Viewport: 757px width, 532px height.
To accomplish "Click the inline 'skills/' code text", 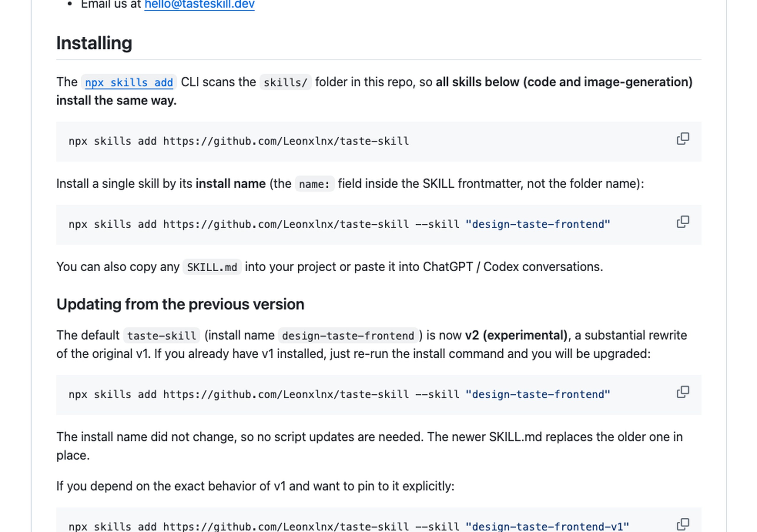I will [286, 82].
